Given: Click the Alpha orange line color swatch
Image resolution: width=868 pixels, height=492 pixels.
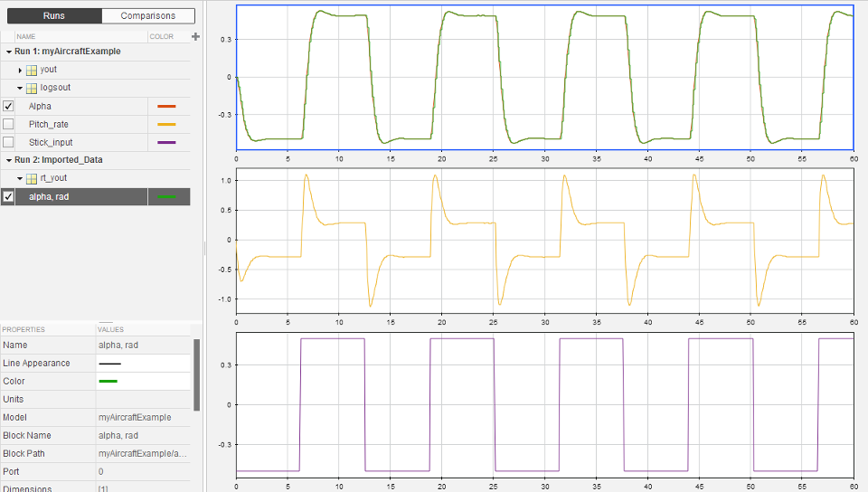Looking at the screenshot, I should point(166,107).
